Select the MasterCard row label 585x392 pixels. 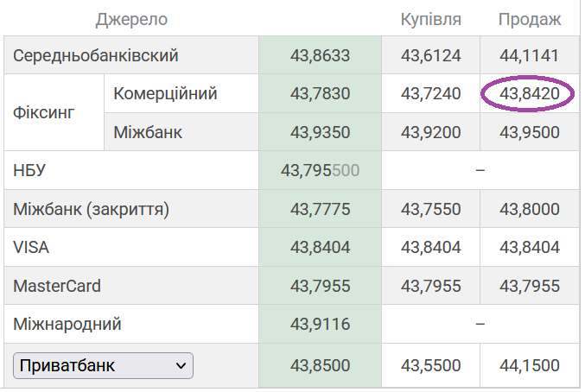(57, 286)
